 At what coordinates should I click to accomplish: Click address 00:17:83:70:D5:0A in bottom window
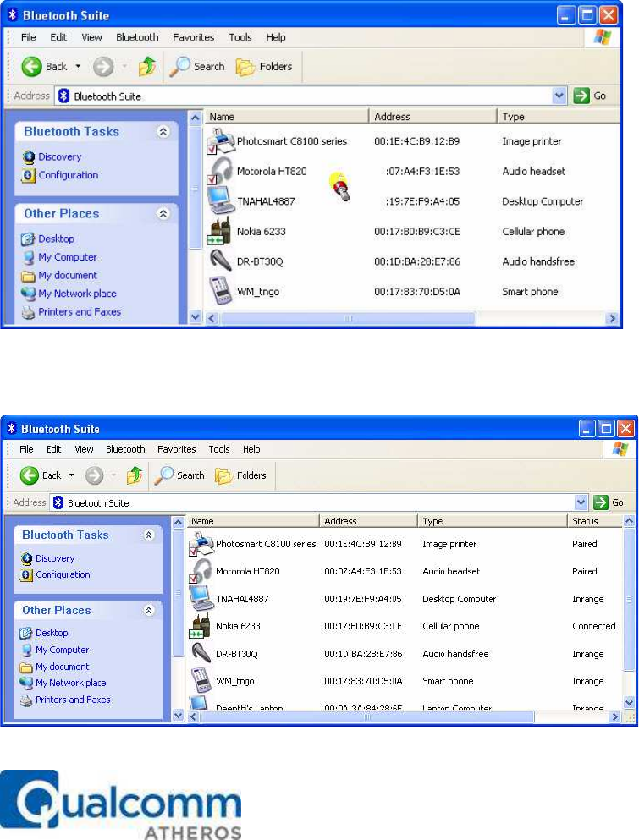(x=363, y=681)
